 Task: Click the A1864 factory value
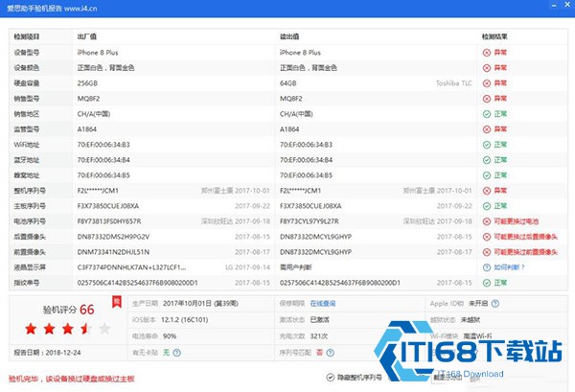[x=87, y=129]
